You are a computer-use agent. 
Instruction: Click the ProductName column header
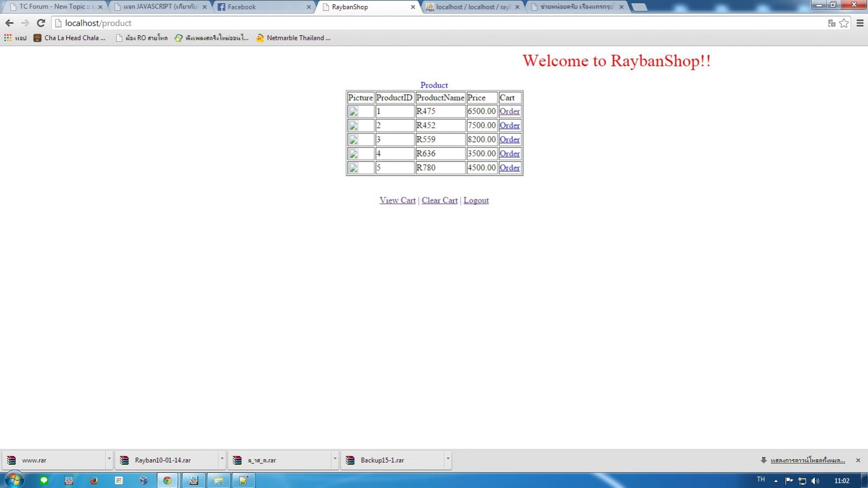pos(440,98)
